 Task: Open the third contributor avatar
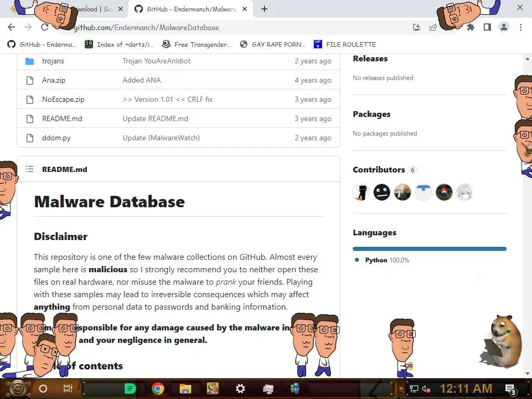(x=403, y=192)
